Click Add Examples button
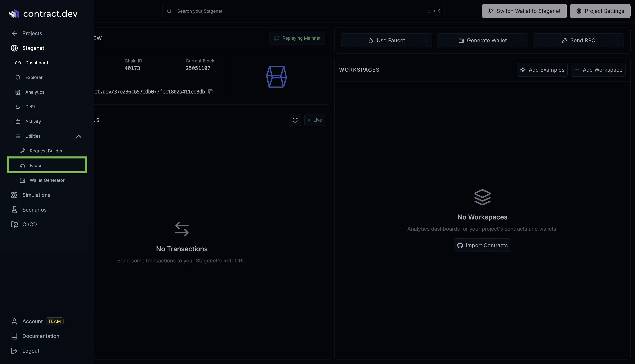 542,70
